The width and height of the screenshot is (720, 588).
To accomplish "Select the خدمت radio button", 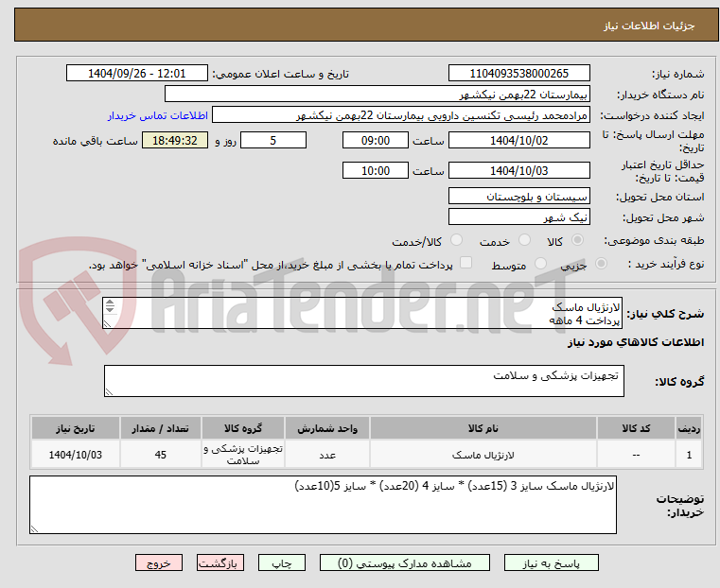I will click(x=524, y=240).
